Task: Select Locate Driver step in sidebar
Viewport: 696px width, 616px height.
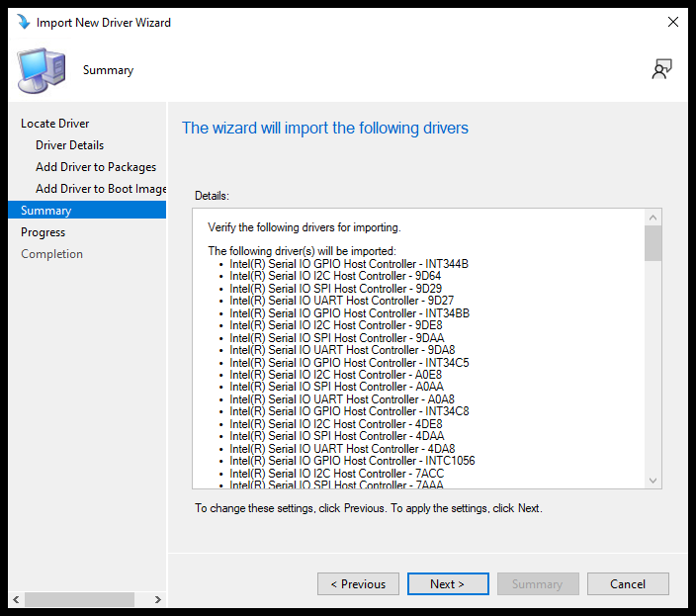Action: [x=55, y=124]
